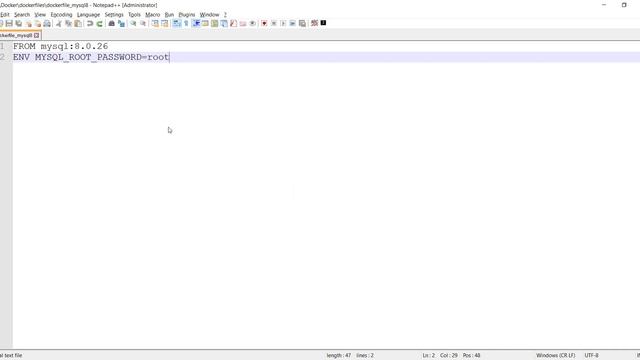This screenshot has height=360, width=640.
Task: Select the dockerfile_mysql8 document tab
Action: point(16,36)
